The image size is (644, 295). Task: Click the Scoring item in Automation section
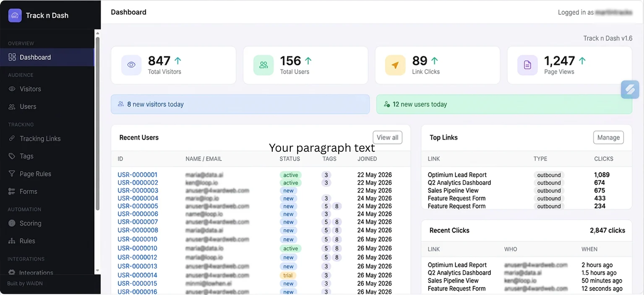point(47,223)
